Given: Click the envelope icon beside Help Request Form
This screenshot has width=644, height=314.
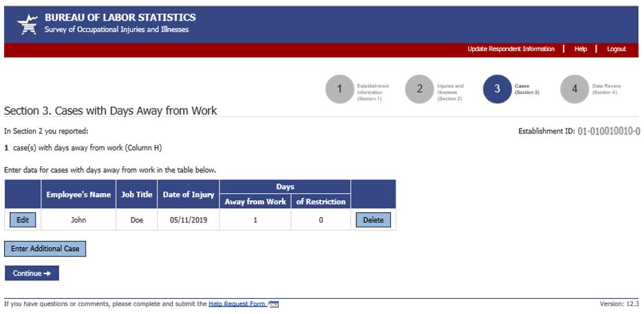Looking at the screenshot, I should (x=274, y=304).
